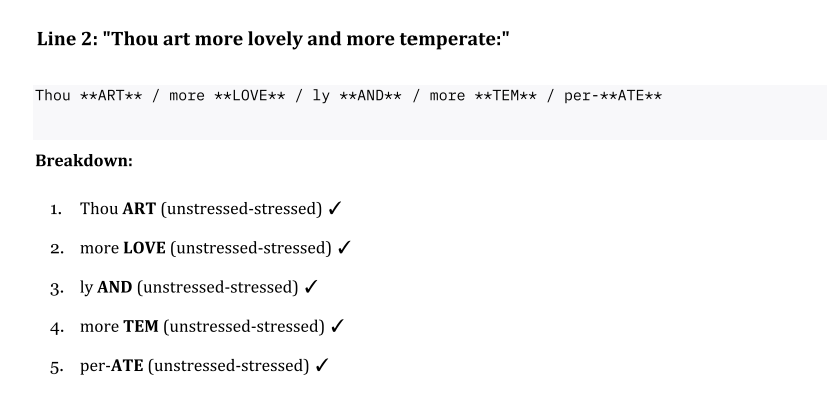Click "**LOVE**" in the code block
Image resolution: width=838 pixels, height=400 pixels.
[x=250, y=96]
